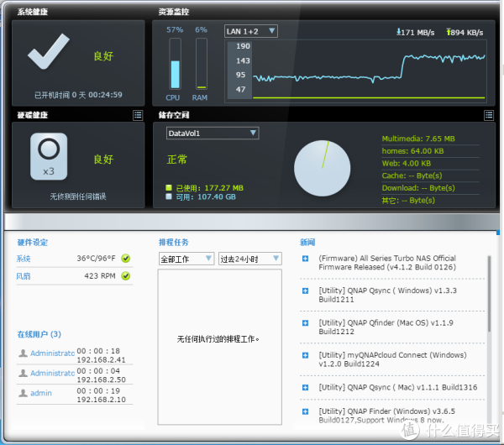This screenshot has width=504, height=445.
Task: Click the fan 423 RPM green status check
Action: click(x=126, y=275)
